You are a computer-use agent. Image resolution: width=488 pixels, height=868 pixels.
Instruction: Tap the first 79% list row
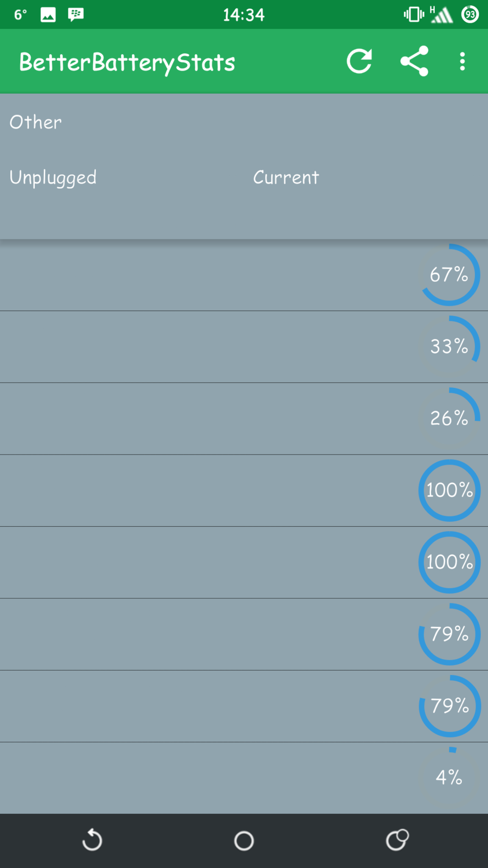coord(244,634)
